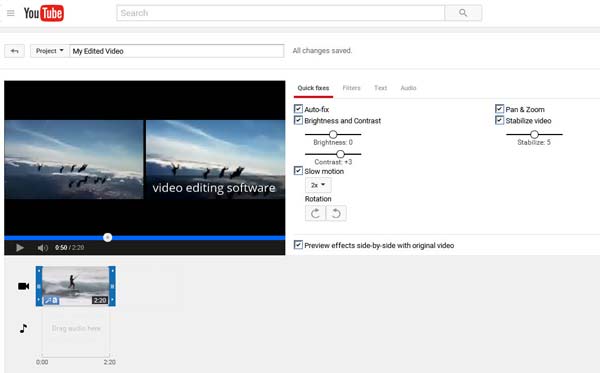
Task: Click the back arrow button
Action: [x=15, y=51]
